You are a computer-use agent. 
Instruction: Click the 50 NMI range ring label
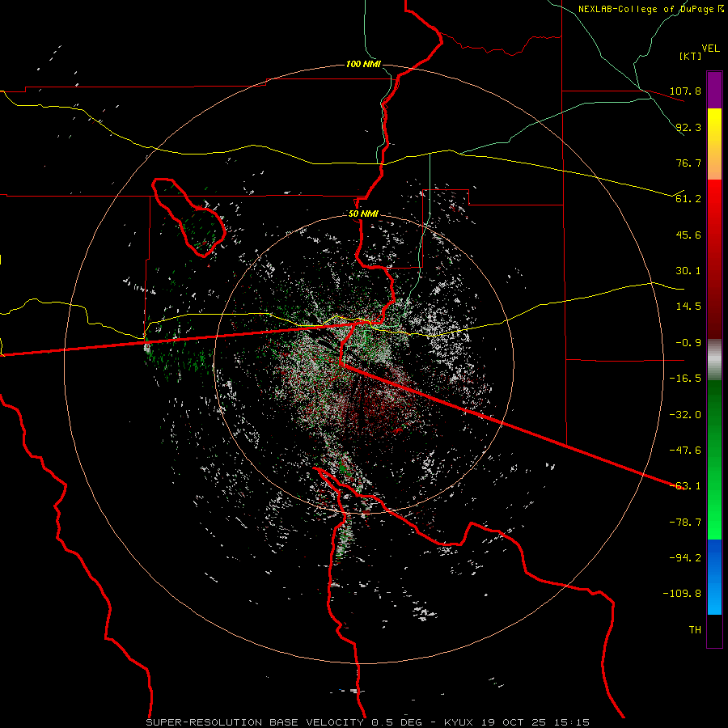(363, 214)
